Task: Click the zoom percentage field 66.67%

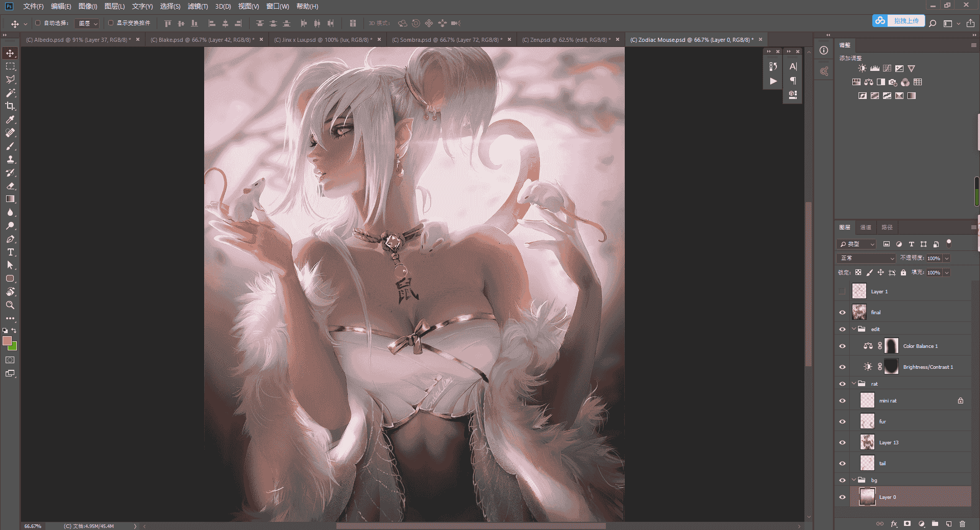Action: click(x=33, y=526)
